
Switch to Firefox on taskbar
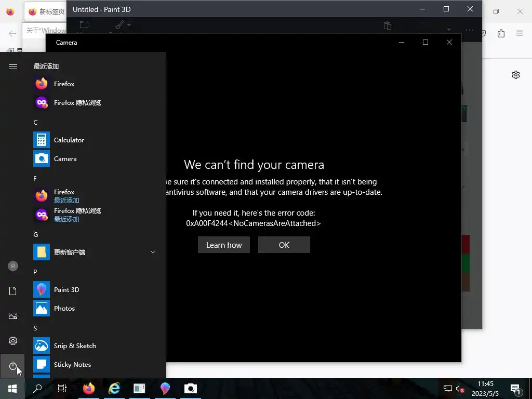tap(88, 389)
